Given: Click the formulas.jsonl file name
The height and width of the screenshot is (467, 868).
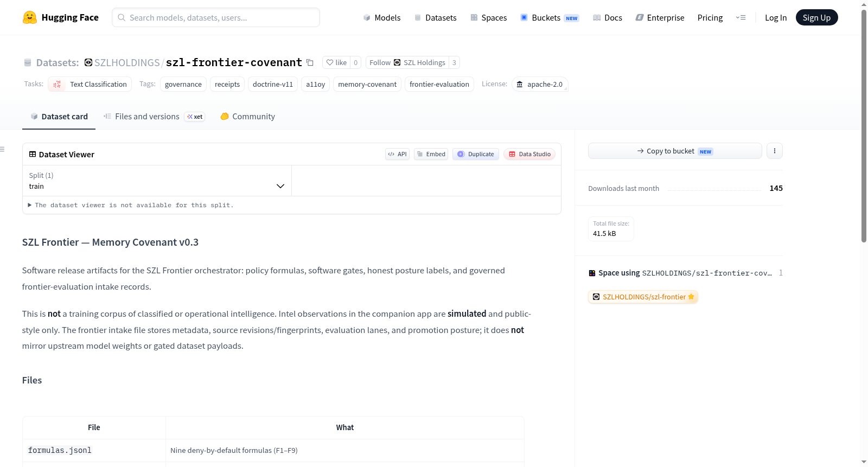Looking at the screenshot, I should [x=60, y=450].
